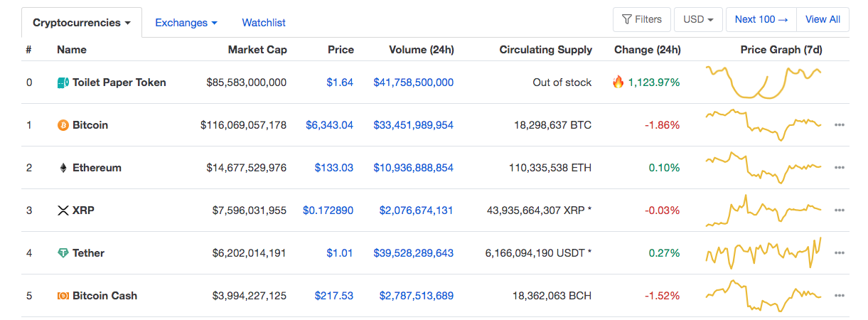Open the Ethereum 7d price graph
This screenshot has width=868, height=320.
(x=763, y=168)
